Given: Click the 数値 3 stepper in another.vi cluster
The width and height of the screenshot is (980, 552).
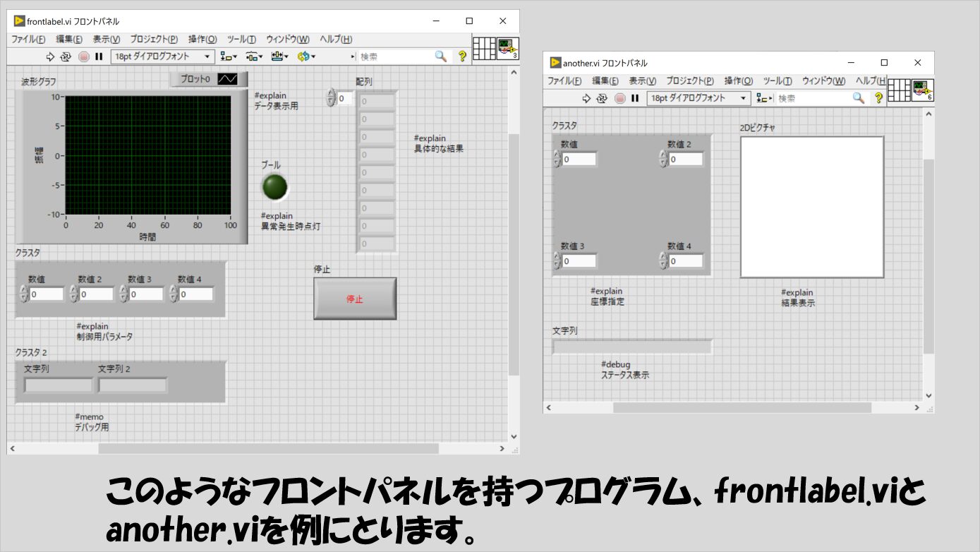Looking at the screenshot, I should click(557, 260).
